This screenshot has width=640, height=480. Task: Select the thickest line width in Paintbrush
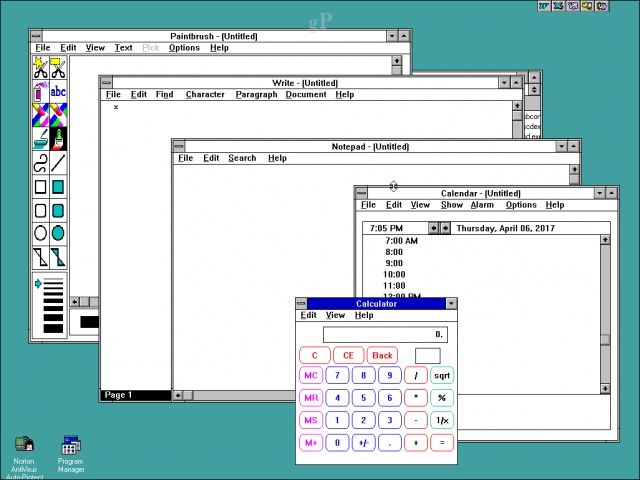[53, 329]
